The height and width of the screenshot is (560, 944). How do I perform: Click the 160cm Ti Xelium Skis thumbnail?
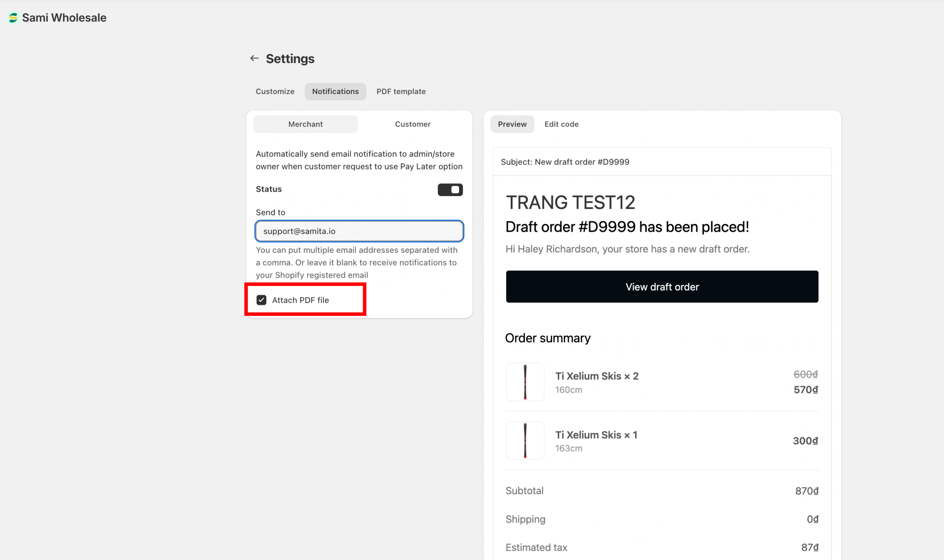[525, 382]
